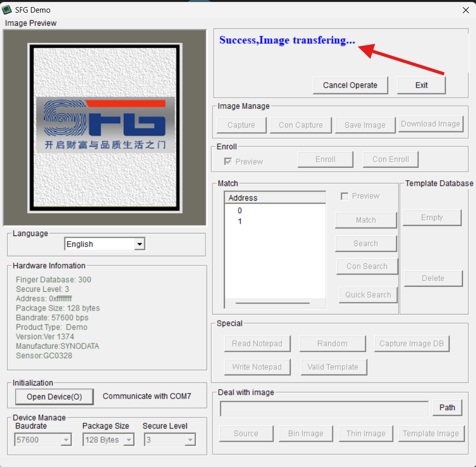The height and width of the screenshot is (467, 476).
Task: Click the 'Sensor:GC0328' info line
Action: [44, 356]
